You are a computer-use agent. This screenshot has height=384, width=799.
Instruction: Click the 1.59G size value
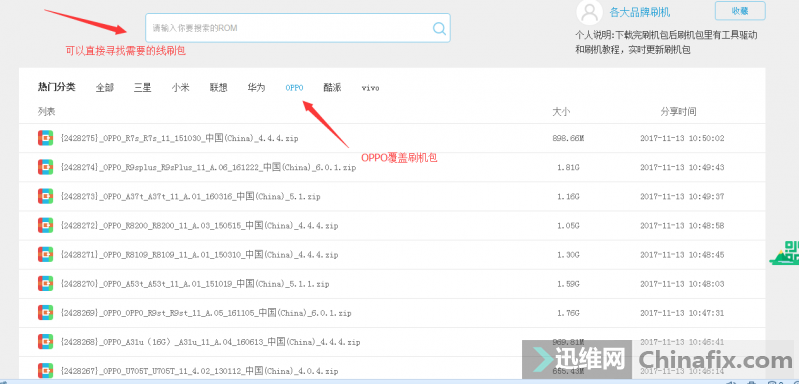[569, 283]
